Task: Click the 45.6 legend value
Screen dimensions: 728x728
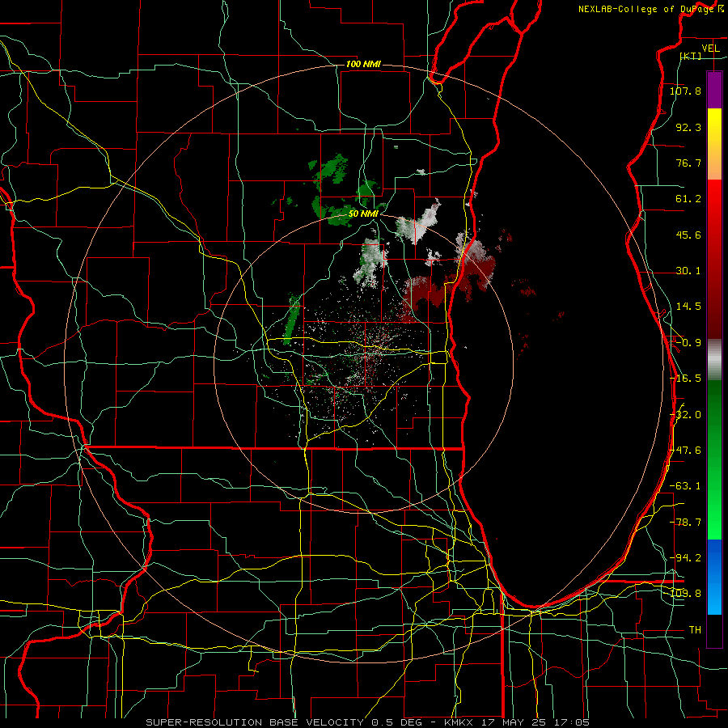Action: tap(688, 235)
